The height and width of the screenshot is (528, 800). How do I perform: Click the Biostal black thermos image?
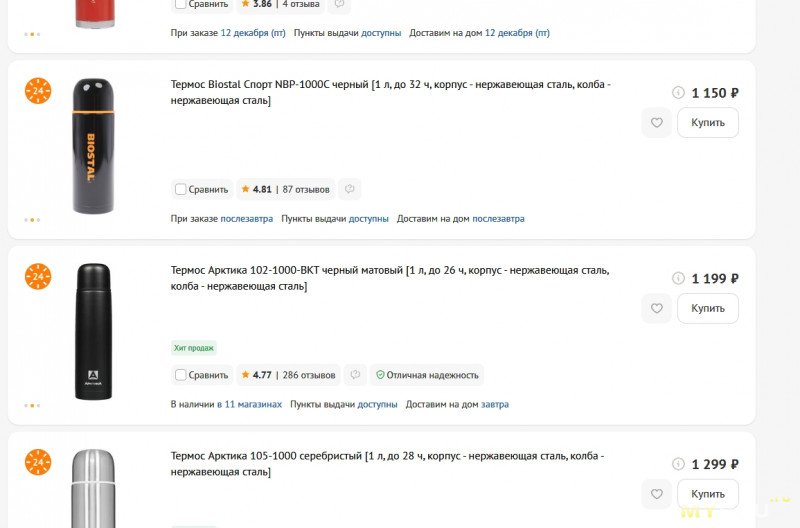pyautogui.click(x=93, y=146)
